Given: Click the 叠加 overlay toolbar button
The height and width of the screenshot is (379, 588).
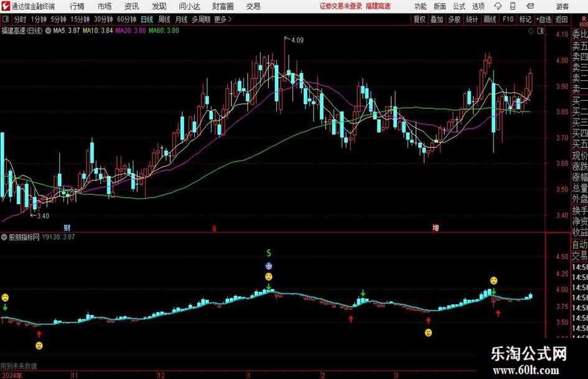Looking at the screenshot, I should pyautogui.click(x=437, y=19).
